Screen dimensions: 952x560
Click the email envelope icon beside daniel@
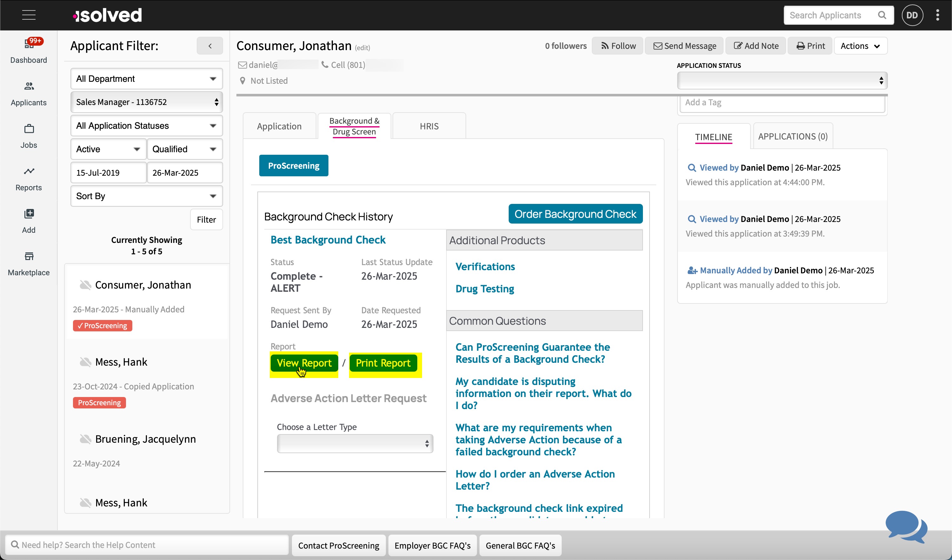[x=242, y=65]
